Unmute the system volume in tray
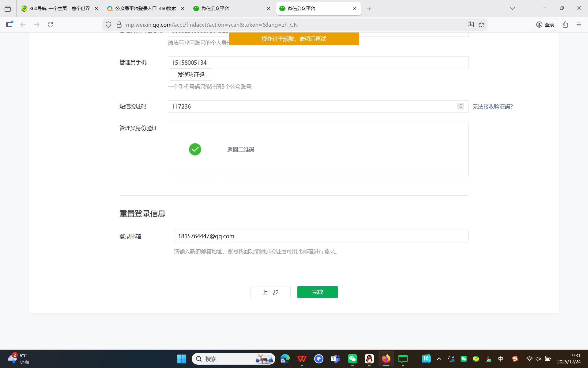Viewport: 588px width, 368px height. (x=538, y=359)
